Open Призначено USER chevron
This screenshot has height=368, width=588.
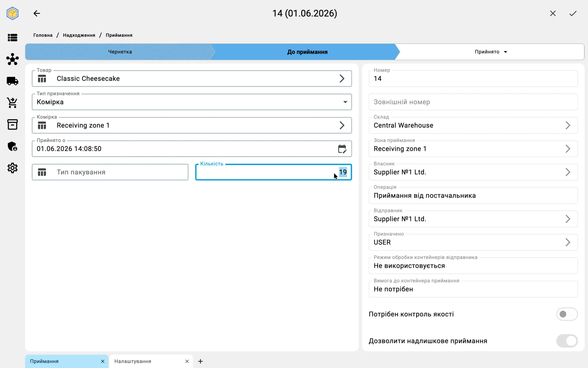pyautogui.click(x=568, y=242)
